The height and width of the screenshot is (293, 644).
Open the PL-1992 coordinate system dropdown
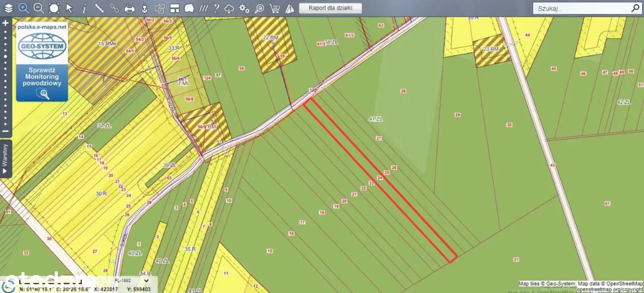pyautogui.click(x=131, y=281)
